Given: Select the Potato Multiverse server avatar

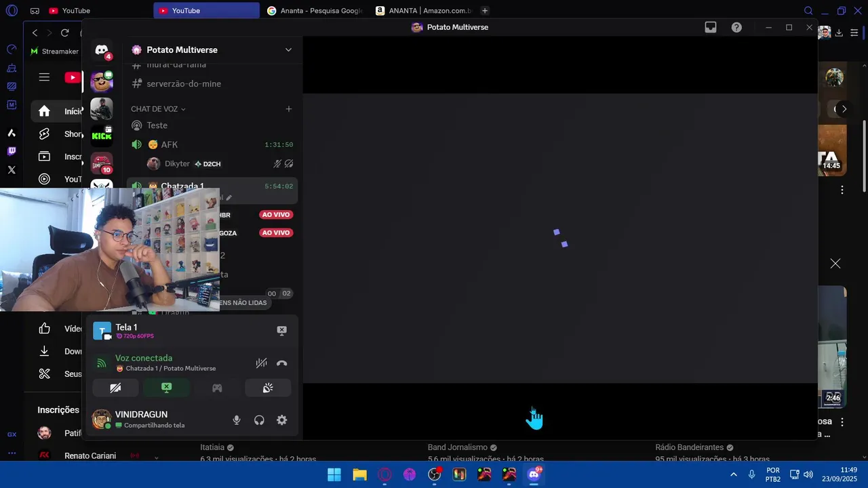Looking at the screenshot, I should (x=102, y=81).
